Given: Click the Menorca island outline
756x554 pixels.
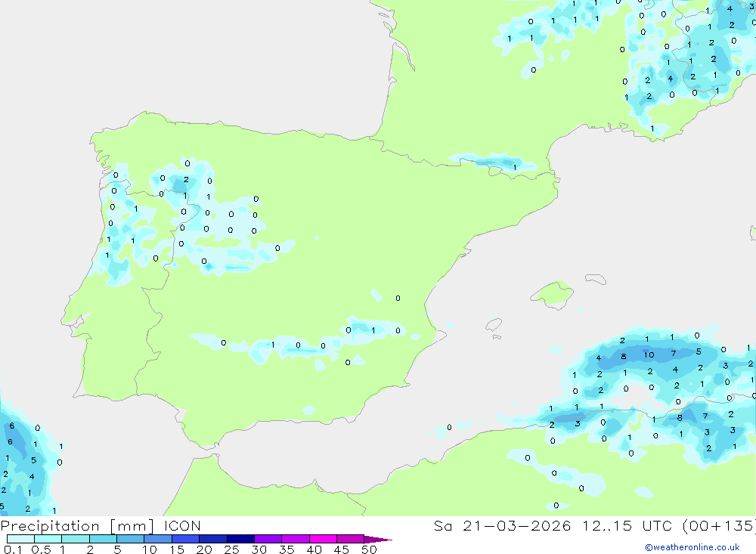Looking at the screenshot, I should coord(596,279).
